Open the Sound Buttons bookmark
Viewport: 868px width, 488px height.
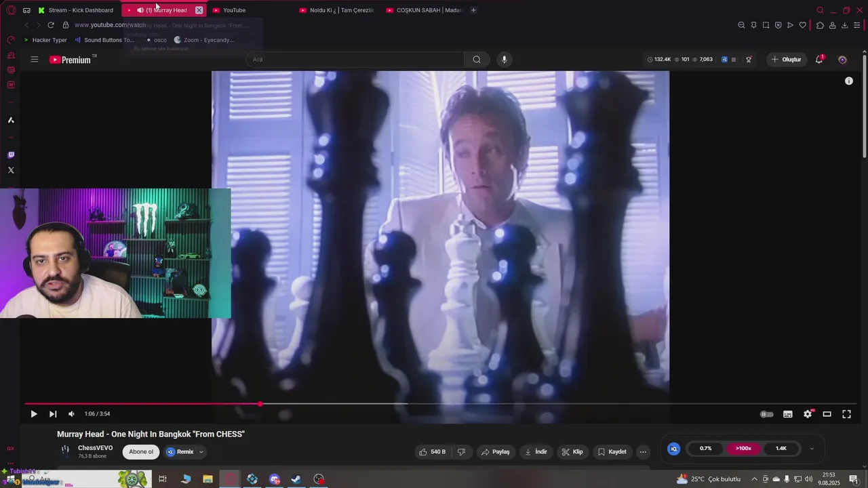click(104, 40)
